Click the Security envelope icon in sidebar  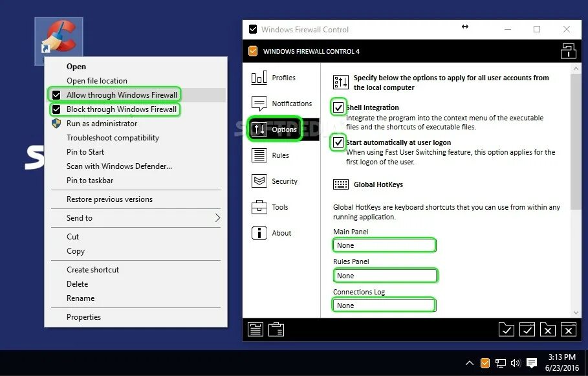click(x=259, y=181)
